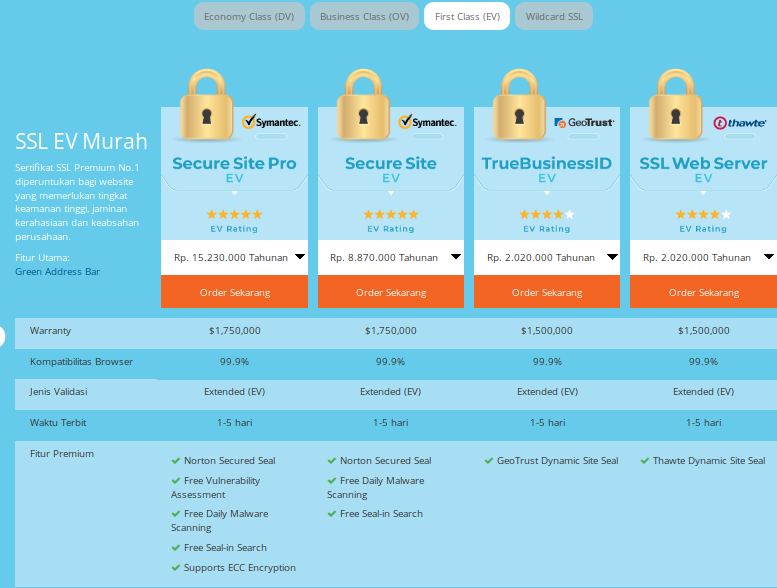Order Sekarang for Secure Site Pro EV
Screen dimensions: 777x588
pyautogui.click(x=234, y=292)
